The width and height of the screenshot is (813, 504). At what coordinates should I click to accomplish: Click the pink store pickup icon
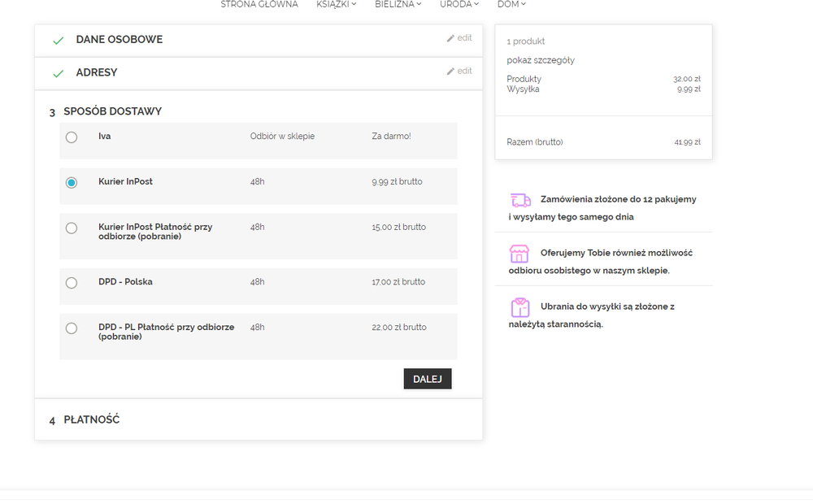point(519,254)
